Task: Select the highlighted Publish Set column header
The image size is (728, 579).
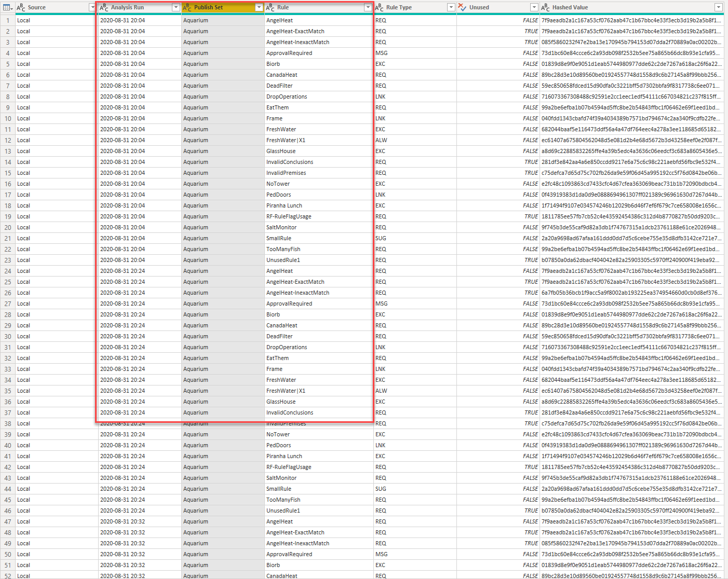Action: point(223,7)
